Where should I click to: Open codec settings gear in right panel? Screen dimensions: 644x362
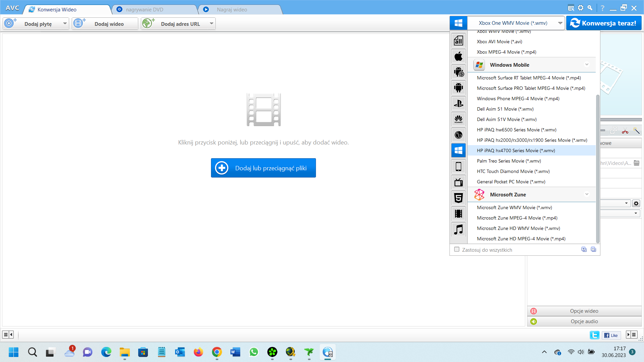pyautogui.click(x=636, y=203)
